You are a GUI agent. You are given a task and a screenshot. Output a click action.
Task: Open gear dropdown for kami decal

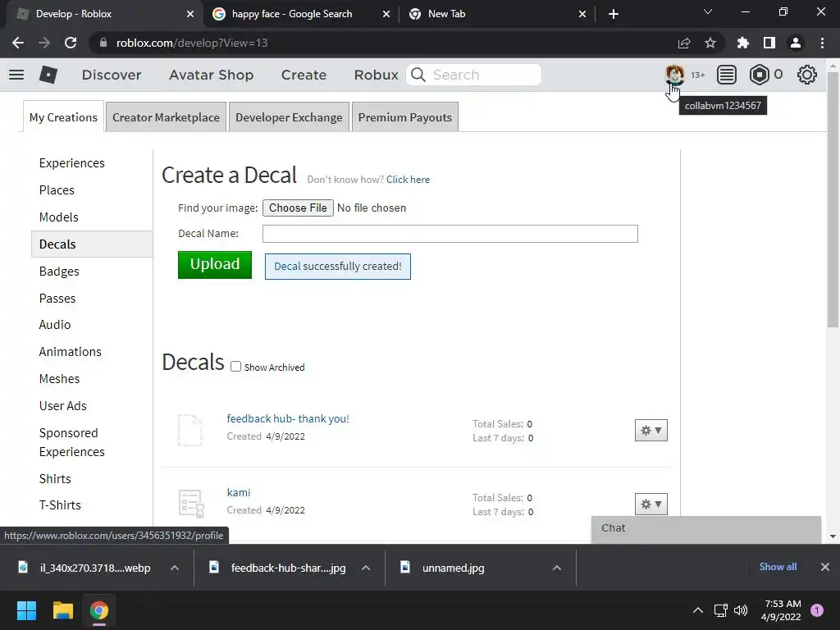coord(651,504)
